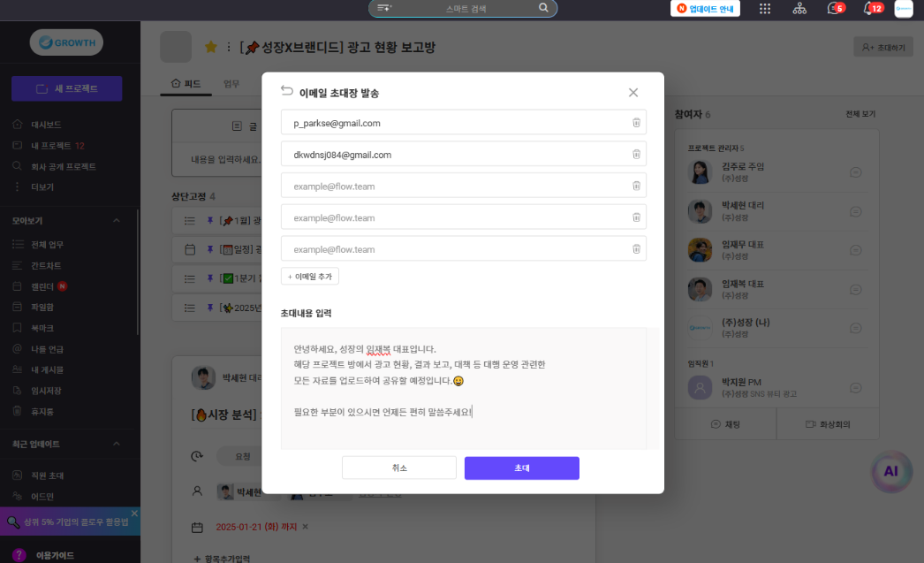Screen dimensions: 924x563
Task: Open 전체 업무 in the sidebar
Action: 47,244
